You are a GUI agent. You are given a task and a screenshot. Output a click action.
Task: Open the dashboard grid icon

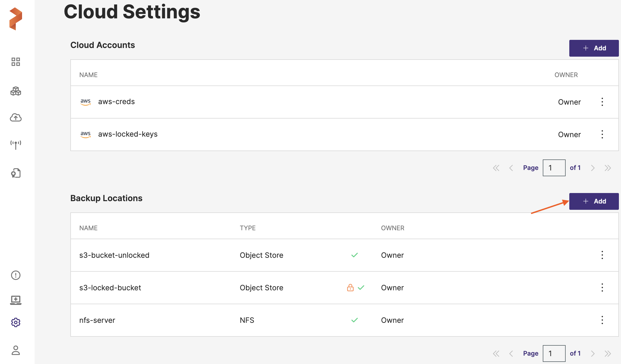(x=16, y=62)
